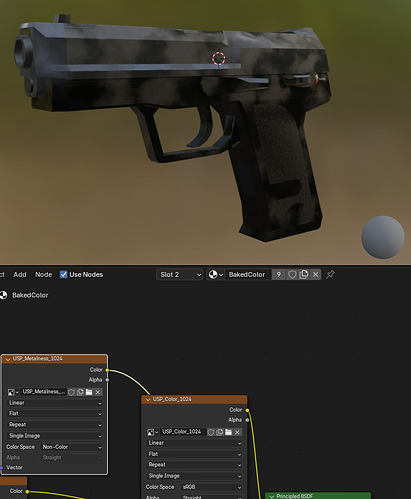Toggle fake user shield in USP_Metalness node

pyautogui.click(x=71, y=392)
